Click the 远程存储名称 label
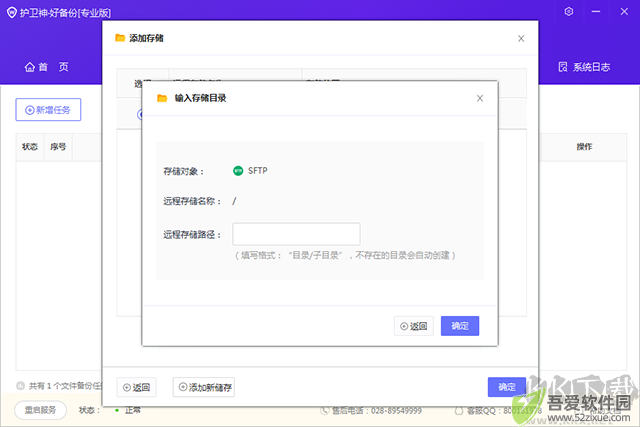The height and width of the screenshot is (427, 640). click(x=192, y=201)
